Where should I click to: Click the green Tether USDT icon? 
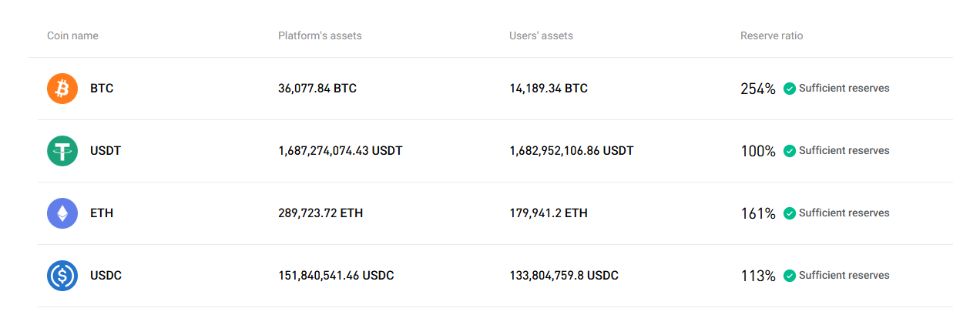62,151
